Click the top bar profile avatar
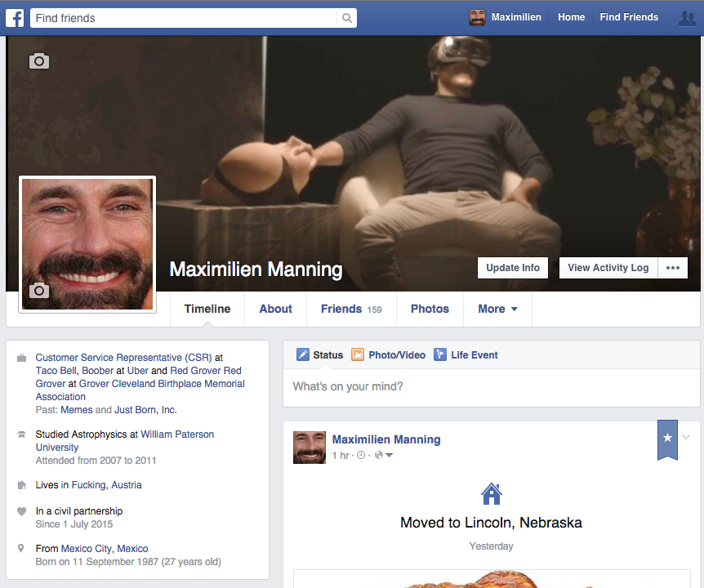This screenshot has height=588, width=704. [x=477, y=17]
